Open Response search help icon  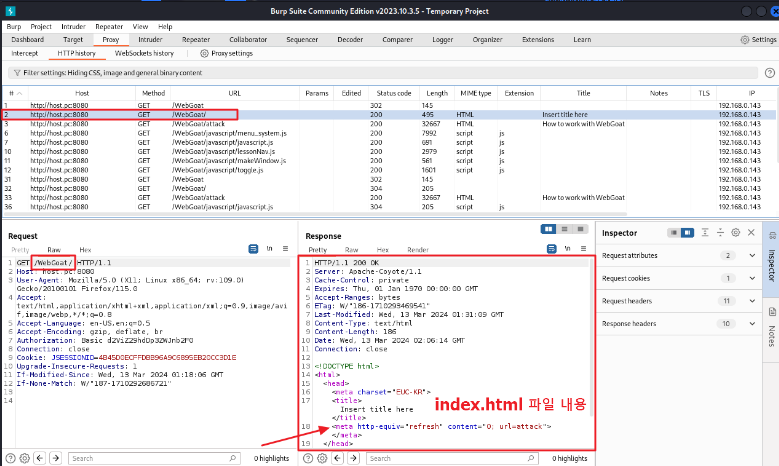point(308,458)
